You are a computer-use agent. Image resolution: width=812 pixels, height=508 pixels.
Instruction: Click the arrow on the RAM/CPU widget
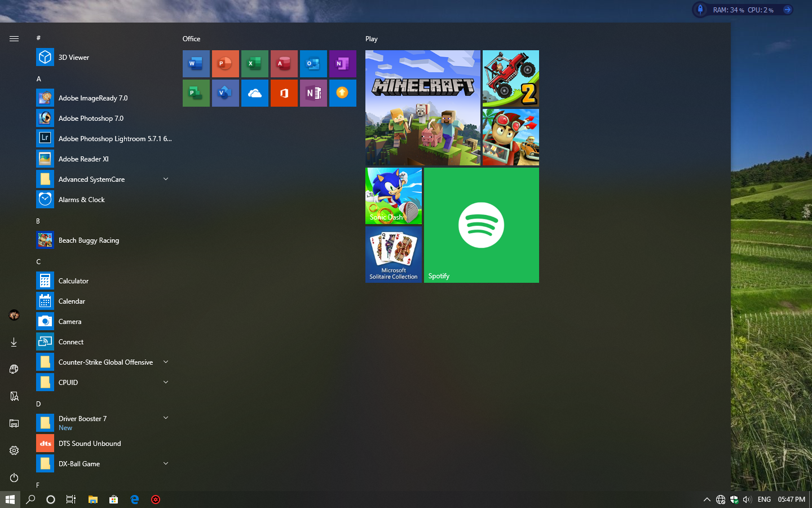click(787, 10)
